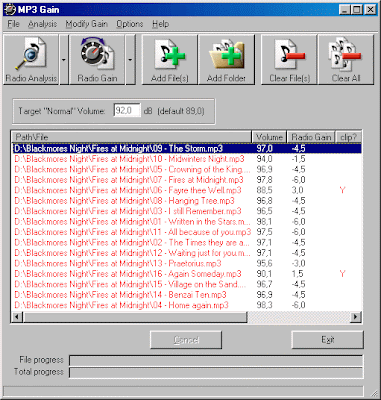Apply Radio Gain to the files
Screen dimensions: 381x400
pyautogui.click(x=97, y=60)
